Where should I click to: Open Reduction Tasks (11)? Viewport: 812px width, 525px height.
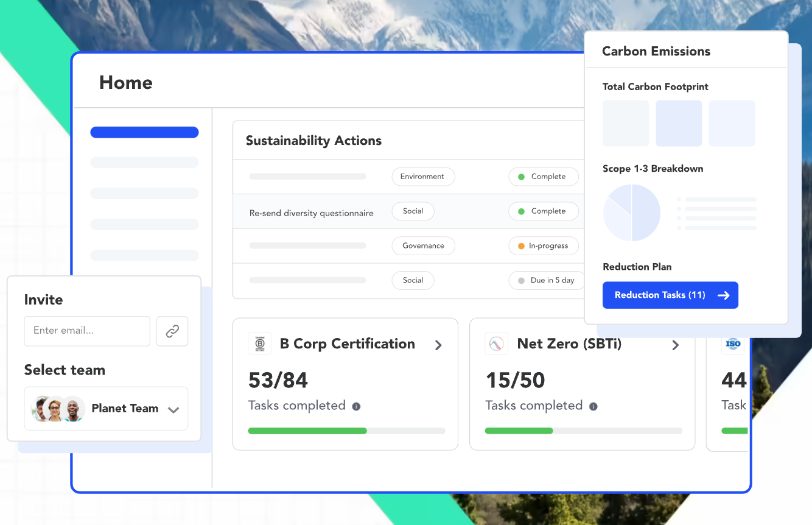(670, 295)
